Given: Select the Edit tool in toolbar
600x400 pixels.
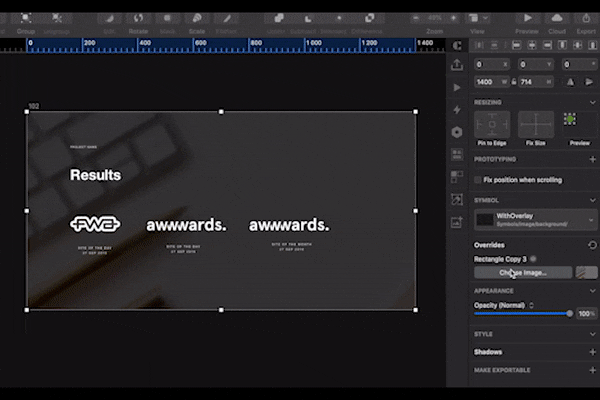Looking at the screenshot, I should coord(109,18).
